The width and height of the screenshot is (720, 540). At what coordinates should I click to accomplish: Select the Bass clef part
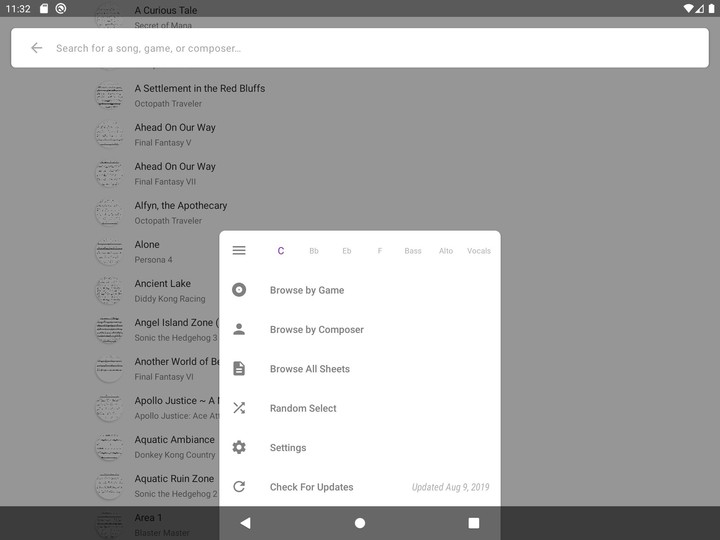[x=413, y=251]
